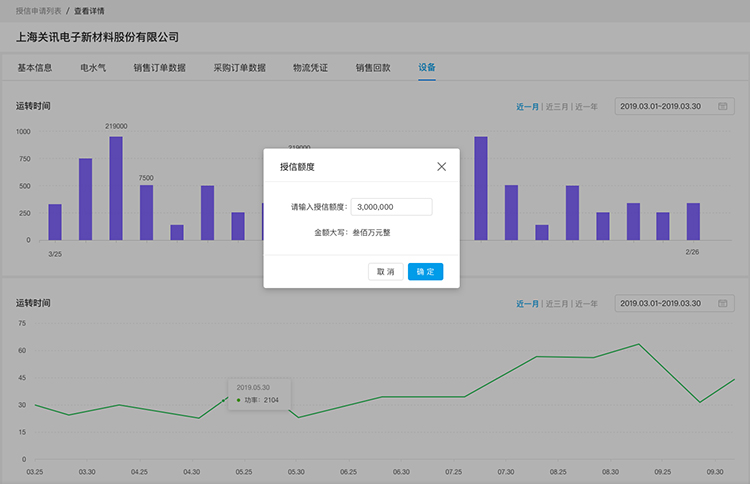Click calendar icon in line chart date picker
The height and width of the screenshot is (484, 750).
pos(722,303)
